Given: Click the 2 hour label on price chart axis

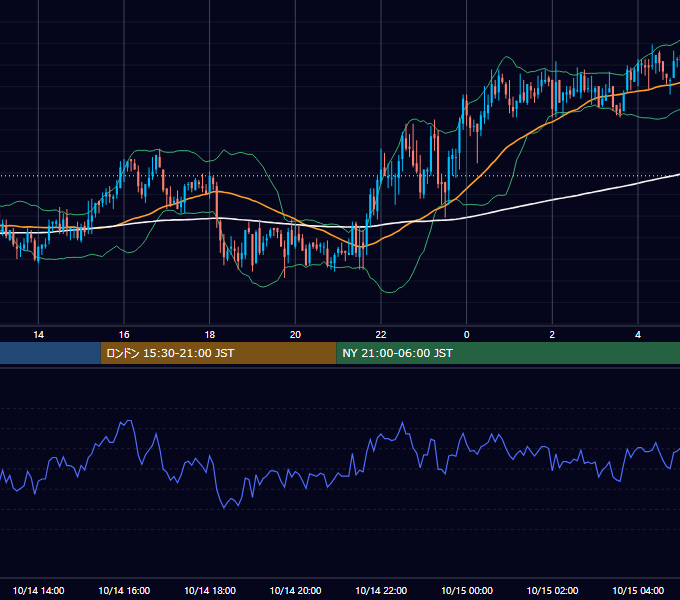Looking at the screenshot, I should [x=552, y=335].
